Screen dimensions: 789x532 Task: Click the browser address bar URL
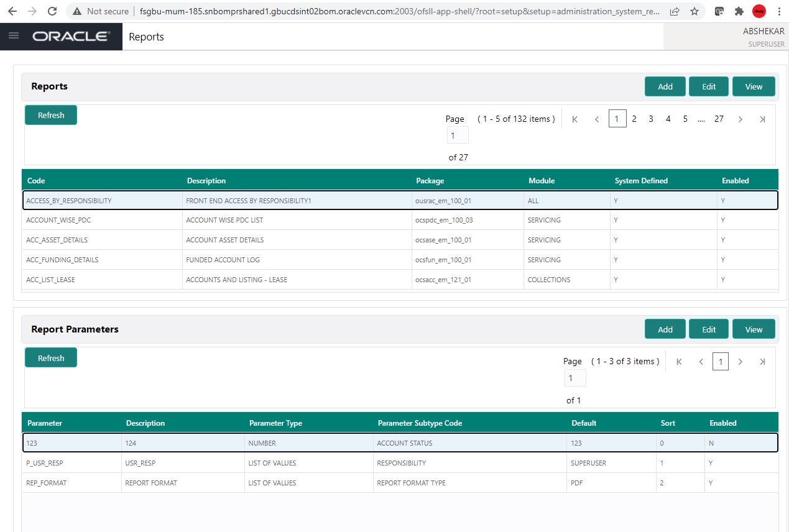(400, 11)
